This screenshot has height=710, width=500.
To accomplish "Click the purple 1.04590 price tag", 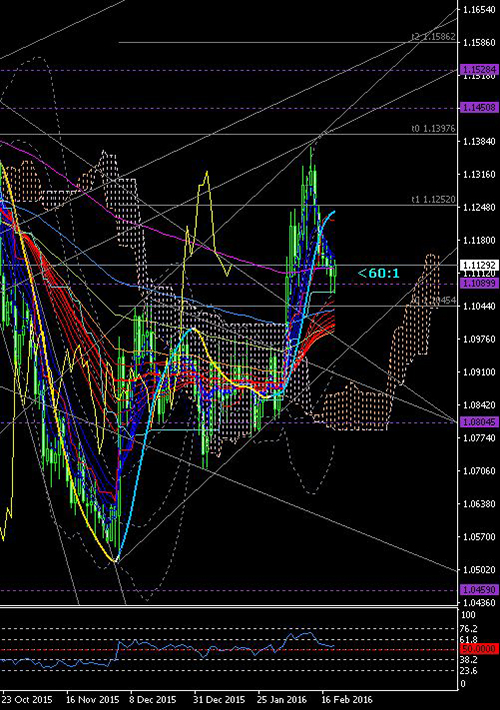I will 480,590.
